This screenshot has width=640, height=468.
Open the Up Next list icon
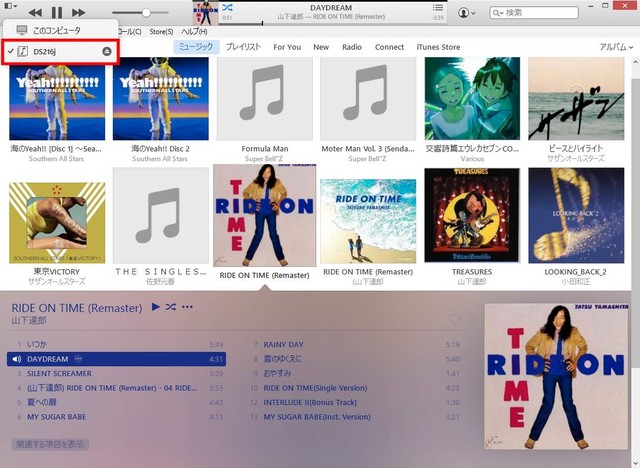438,7
